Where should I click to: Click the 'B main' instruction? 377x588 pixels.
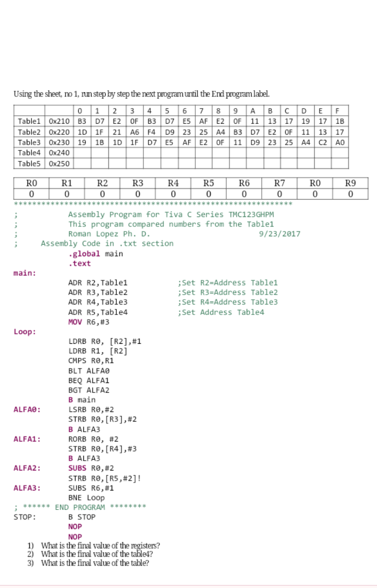[x=82, y=400]
